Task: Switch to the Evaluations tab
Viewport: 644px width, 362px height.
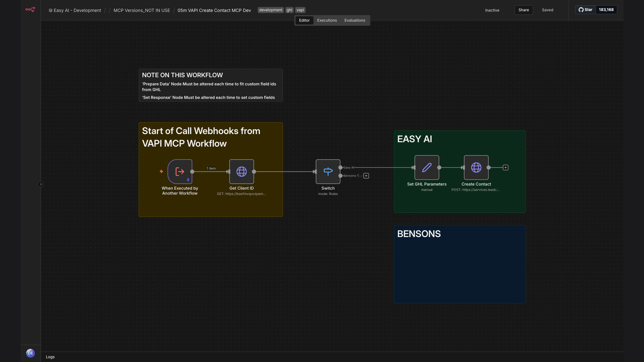Action: (x=355, y=20)
